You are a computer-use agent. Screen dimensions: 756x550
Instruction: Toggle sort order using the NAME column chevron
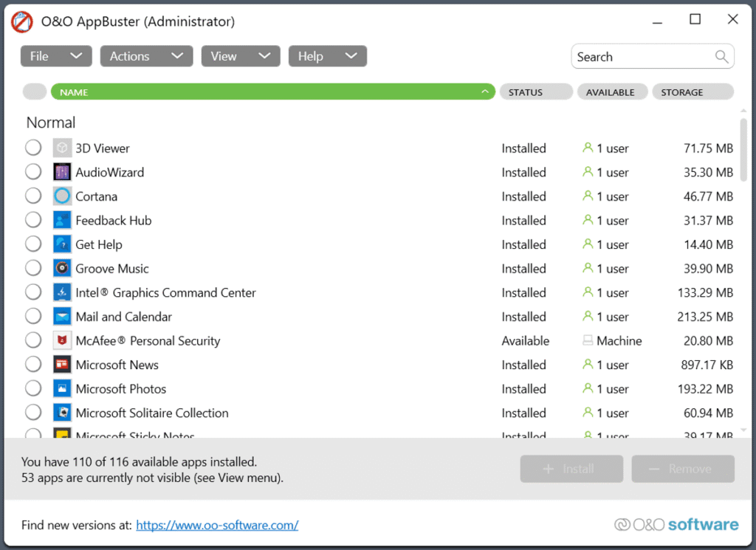485,92
